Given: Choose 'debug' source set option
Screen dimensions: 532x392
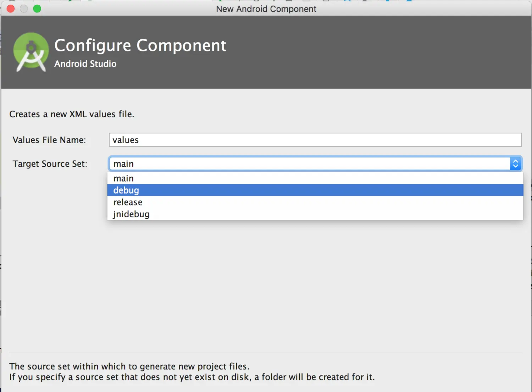Looking at the screenshot, I should point(315,190).
